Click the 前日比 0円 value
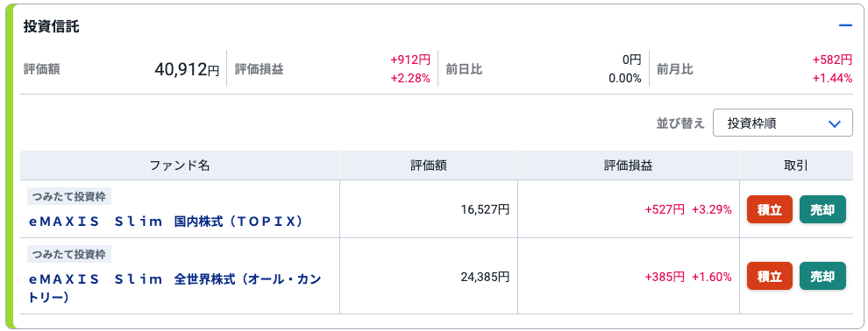 [631, 60]
